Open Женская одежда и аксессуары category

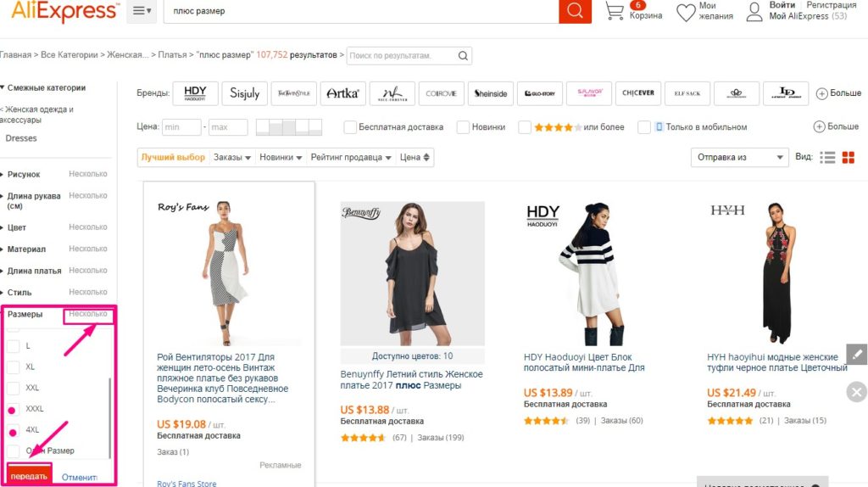point(36,115)
